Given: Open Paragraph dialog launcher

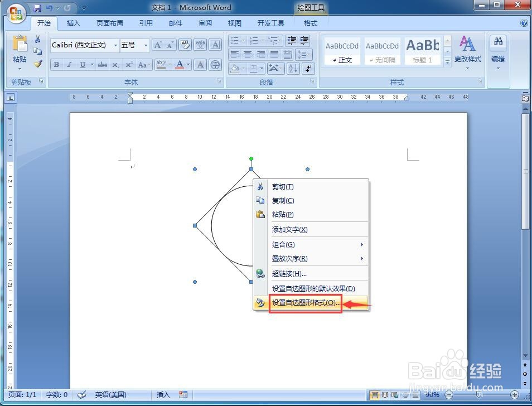Looking at the screenshot, I should pyautogui.click(x=312, y=81).
